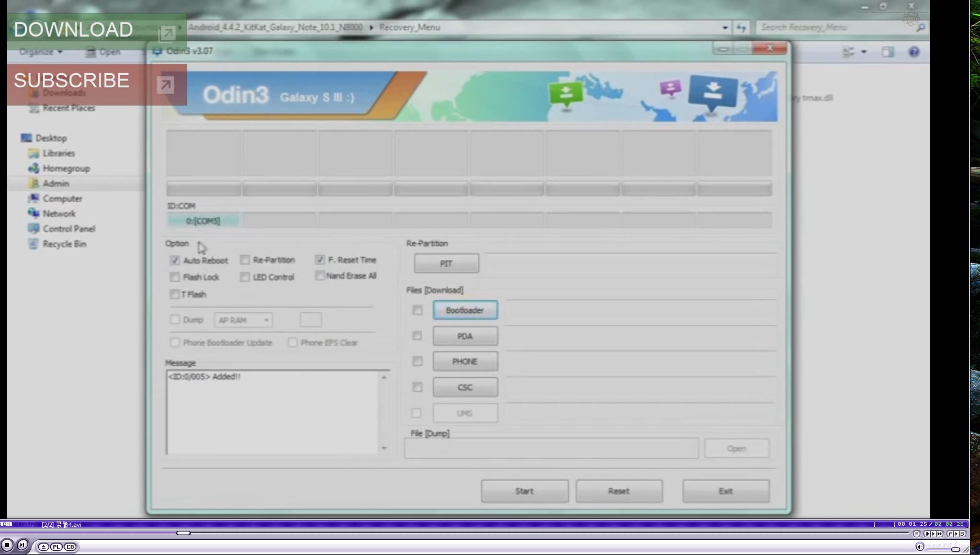Click the 0:[COM5] port indicator
Screen dimensions: 980x555
click(203, 221)
